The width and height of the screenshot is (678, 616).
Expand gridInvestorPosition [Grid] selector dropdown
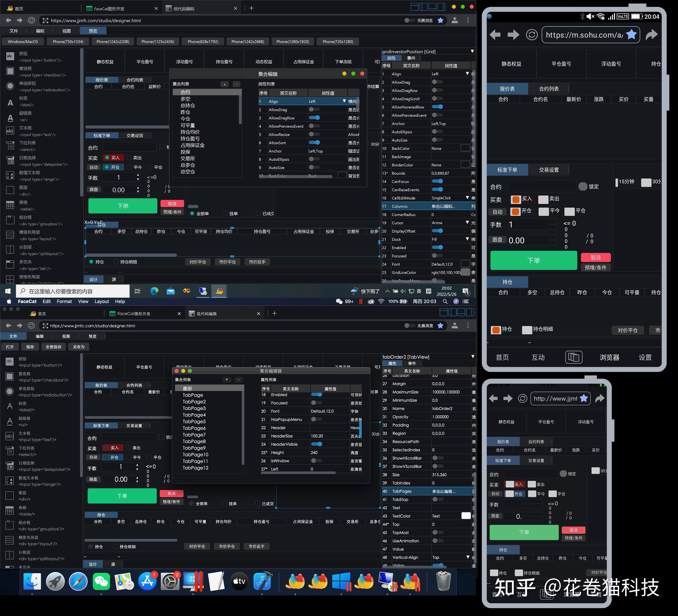click(x=472, y=51)
